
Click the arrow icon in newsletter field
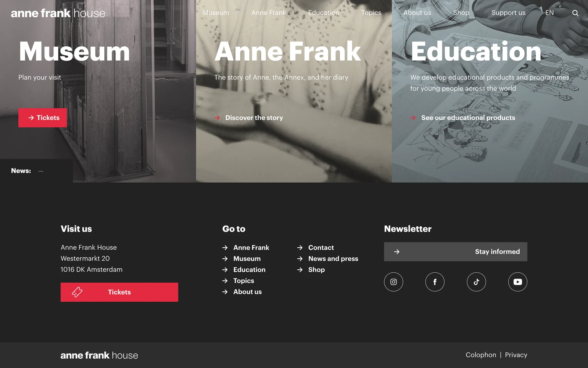coord(397,252)
